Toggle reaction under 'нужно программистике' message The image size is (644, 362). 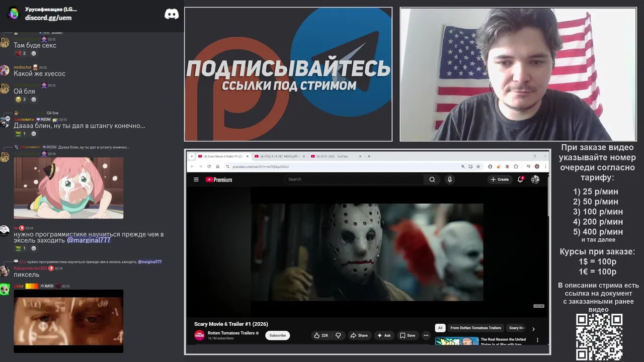click(20, 248)
